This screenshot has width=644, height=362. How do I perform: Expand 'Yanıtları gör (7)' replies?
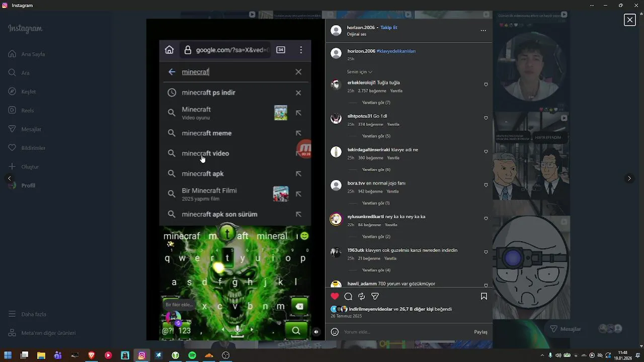pos(376,103)
